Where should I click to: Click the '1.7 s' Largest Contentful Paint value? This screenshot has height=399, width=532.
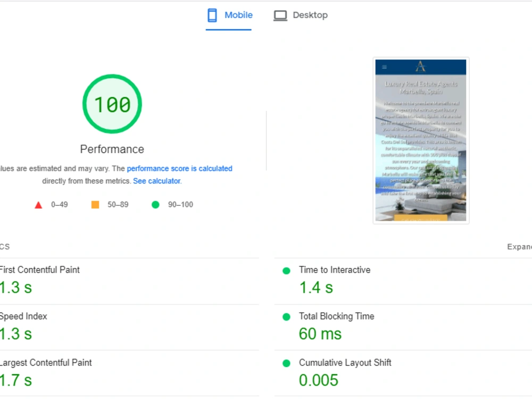(16, 380)
